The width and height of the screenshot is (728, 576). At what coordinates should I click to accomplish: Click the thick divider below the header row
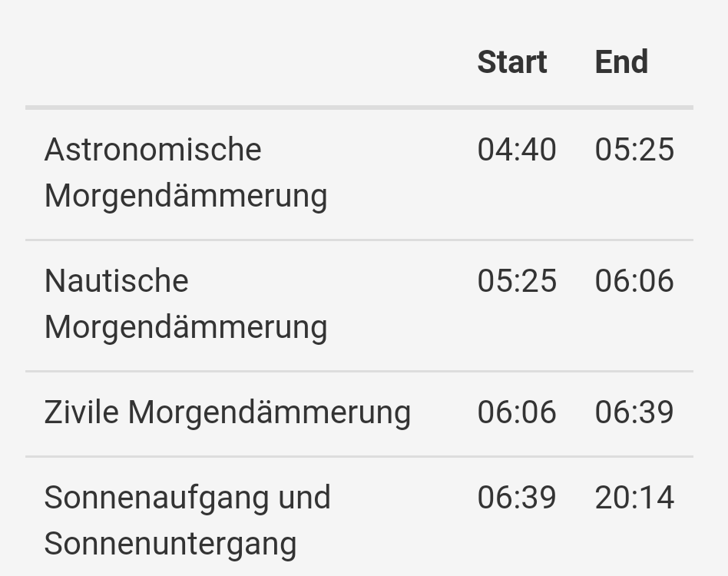pos(359,108)
